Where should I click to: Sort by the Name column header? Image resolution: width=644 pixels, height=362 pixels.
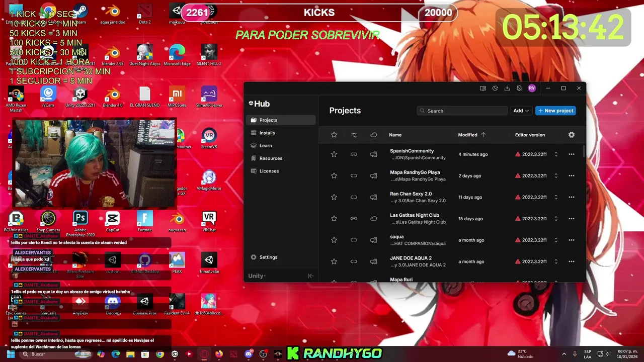point(395,135)
